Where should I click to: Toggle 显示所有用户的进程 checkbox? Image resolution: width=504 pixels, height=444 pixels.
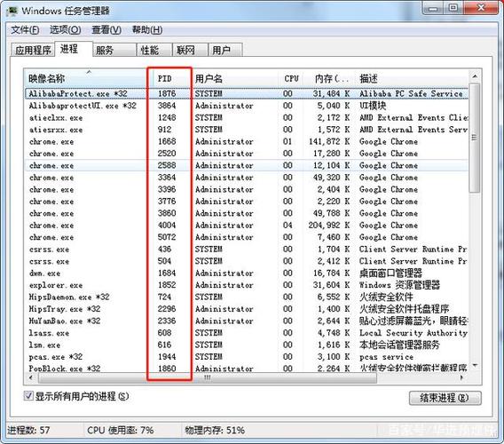pyautogui.click(x=28, y=396)
